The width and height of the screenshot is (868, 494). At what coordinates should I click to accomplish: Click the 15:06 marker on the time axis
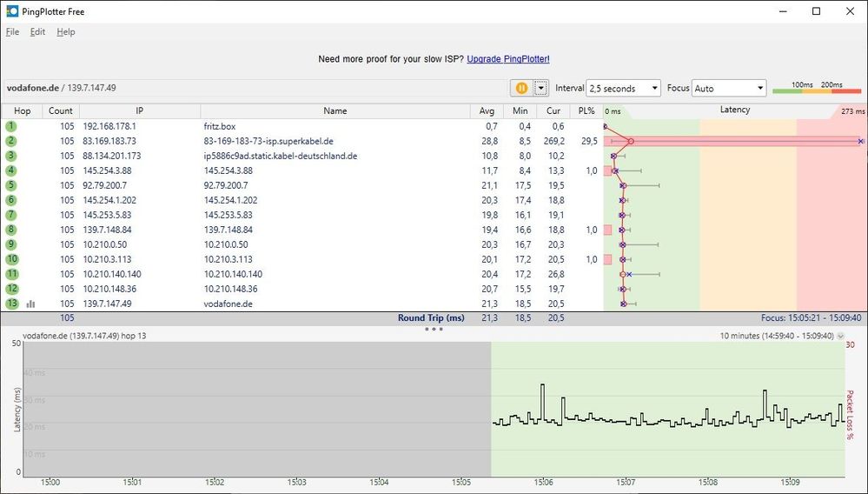tap(544, 483)
